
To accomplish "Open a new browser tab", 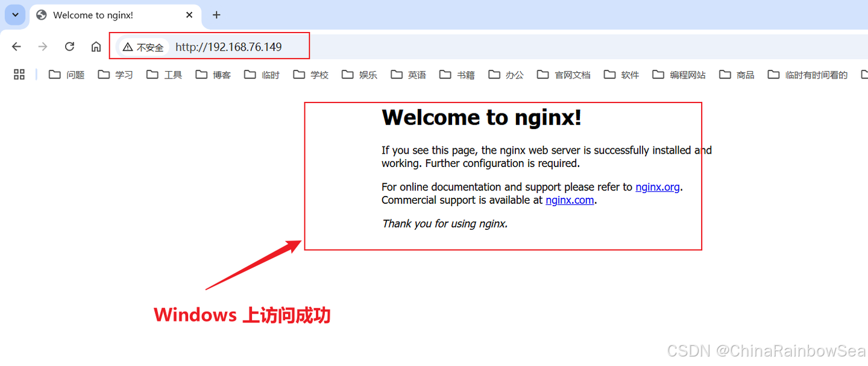I will pos(216,14).
